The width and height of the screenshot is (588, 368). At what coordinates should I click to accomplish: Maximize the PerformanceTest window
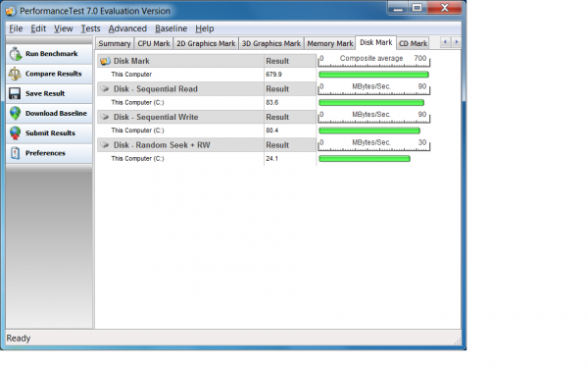417,8
